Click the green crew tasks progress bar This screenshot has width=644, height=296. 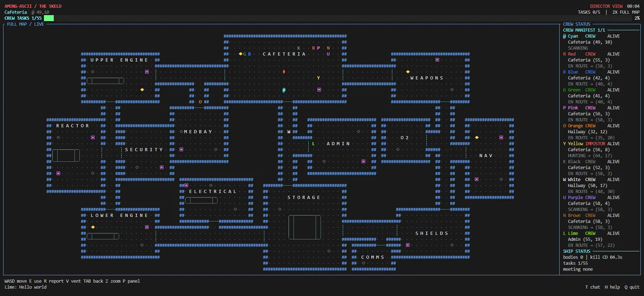(x=49, y=18)
